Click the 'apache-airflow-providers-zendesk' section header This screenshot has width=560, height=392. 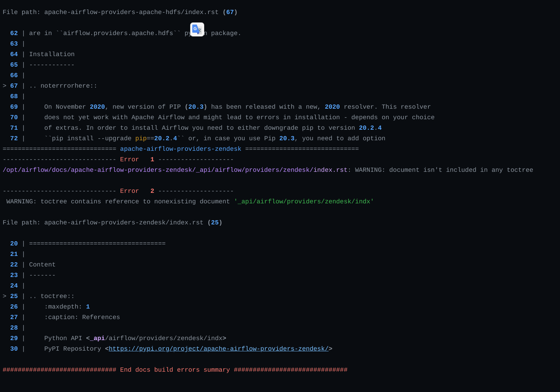tap(181, 149)
